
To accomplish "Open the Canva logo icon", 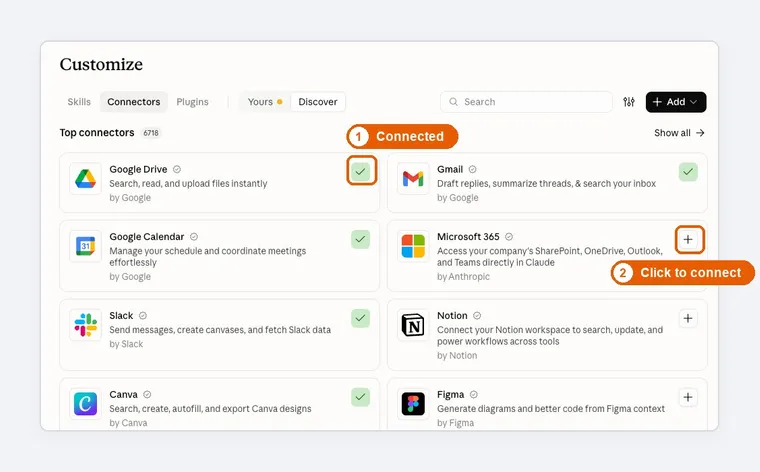I will pos(85,404).
